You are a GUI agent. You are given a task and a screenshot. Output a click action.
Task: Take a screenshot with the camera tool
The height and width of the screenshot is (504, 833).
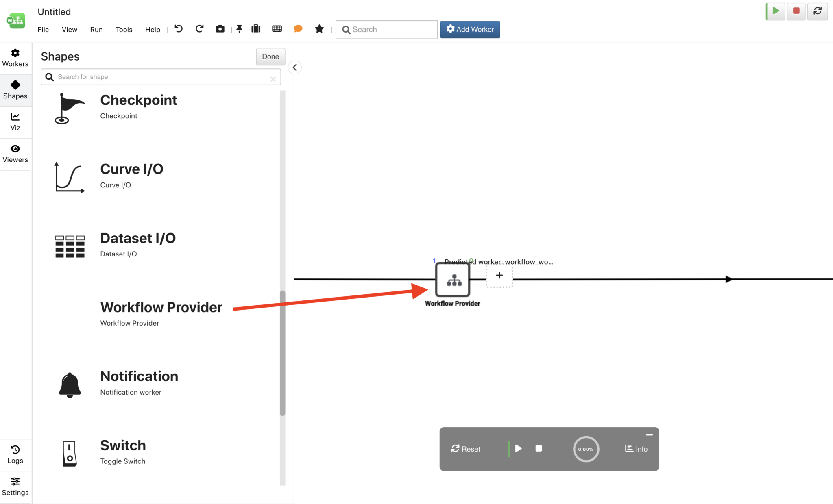(x=220, y=29)
